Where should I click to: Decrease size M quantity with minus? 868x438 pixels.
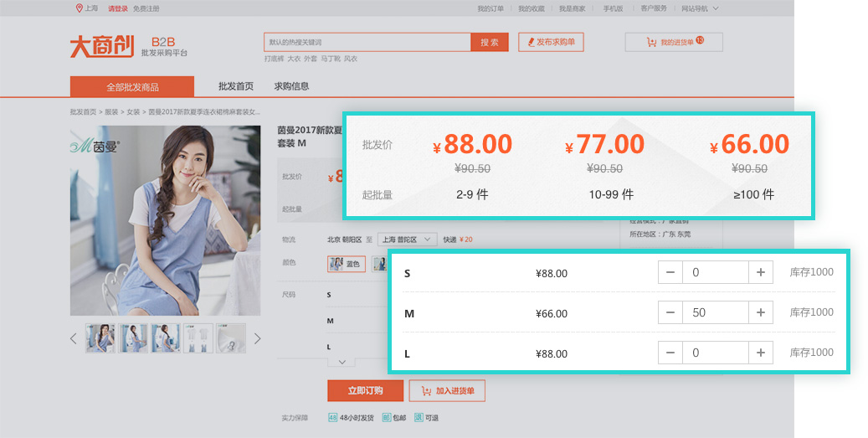coord(670,313)
